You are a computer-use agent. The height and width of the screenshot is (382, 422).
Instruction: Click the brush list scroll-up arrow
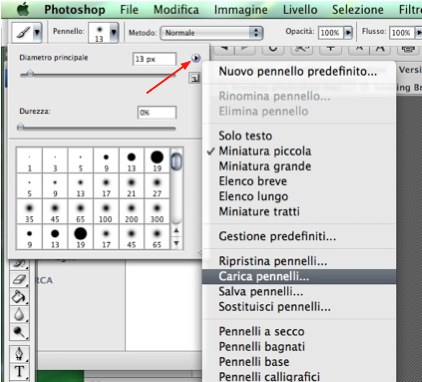(176, 231)
